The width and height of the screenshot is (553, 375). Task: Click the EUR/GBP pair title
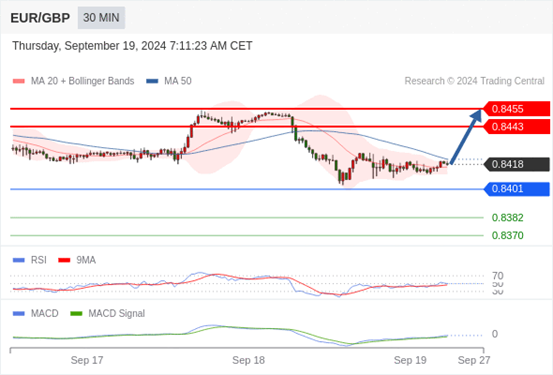coord(40,18)
